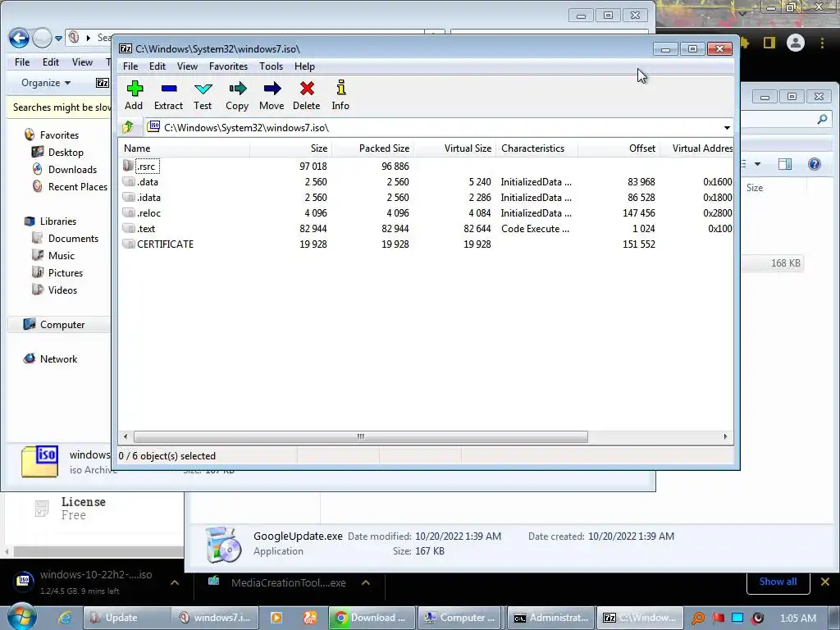
Task: Open the media player taskbar icon
Action: click(276, 618)
